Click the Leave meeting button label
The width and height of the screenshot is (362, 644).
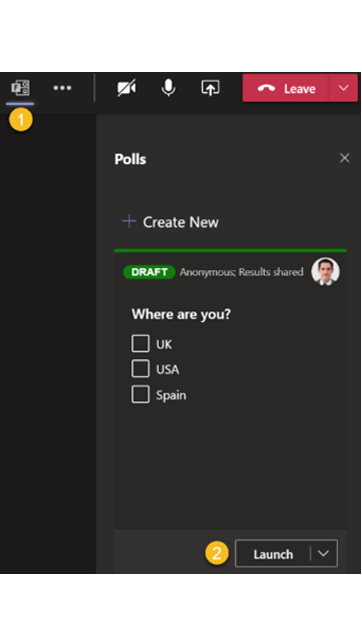[300, 89]
